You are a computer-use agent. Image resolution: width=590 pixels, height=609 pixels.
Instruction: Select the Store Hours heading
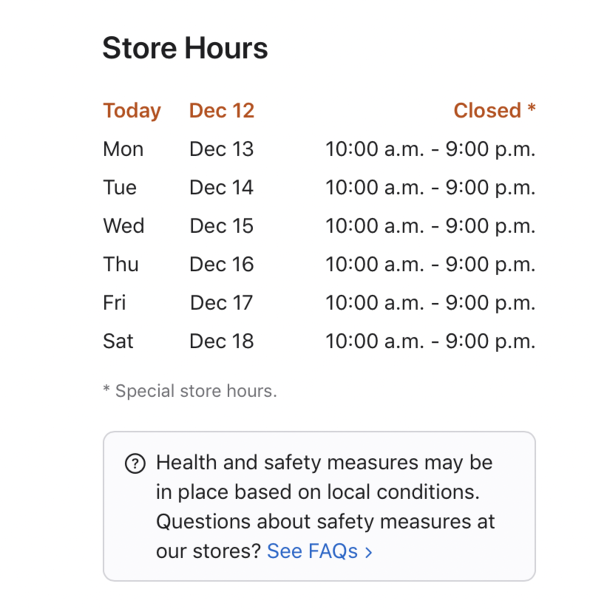[x=185, y=48]
